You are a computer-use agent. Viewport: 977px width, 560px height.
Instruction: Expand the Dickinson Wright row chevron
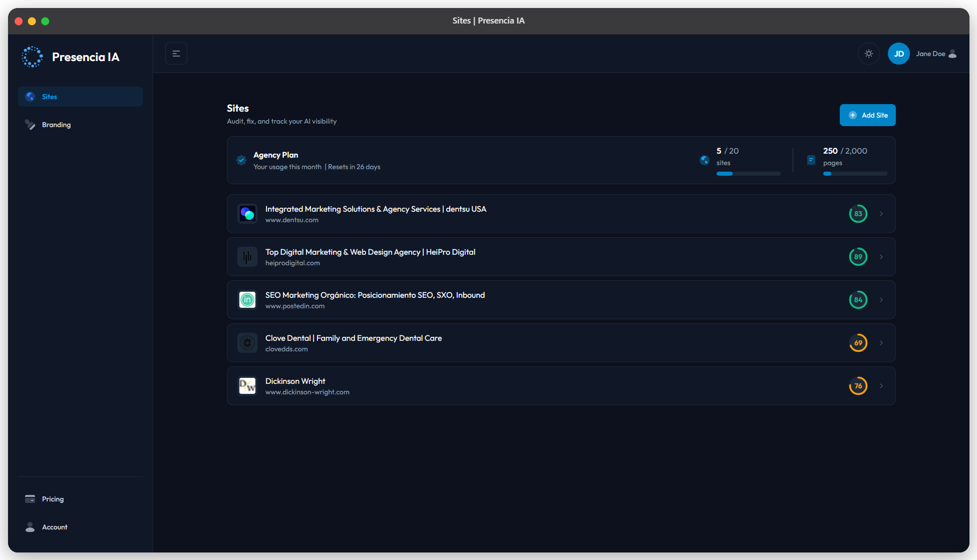[x=881, y=386]
